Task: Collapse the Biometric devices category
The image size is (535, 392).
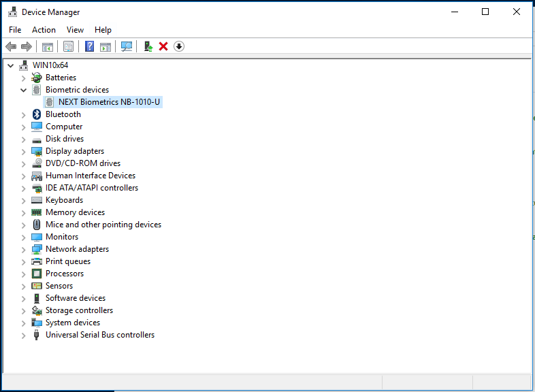Action: click(24, 90)
